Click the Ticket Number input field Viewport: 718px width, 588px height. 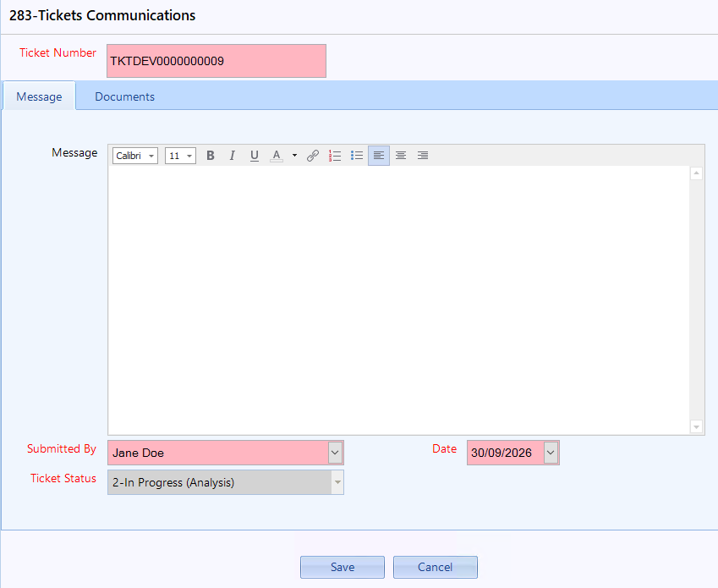point(216,61)
